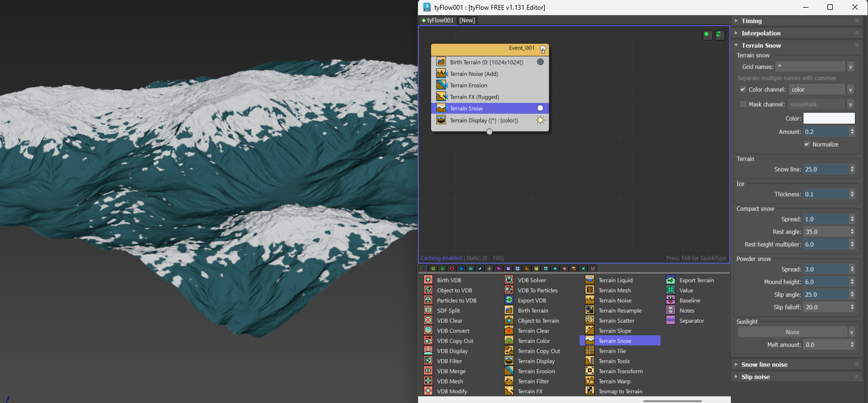Click the Terrain Scatter operator icon
868x403 pixels.
tap(590, 321)
